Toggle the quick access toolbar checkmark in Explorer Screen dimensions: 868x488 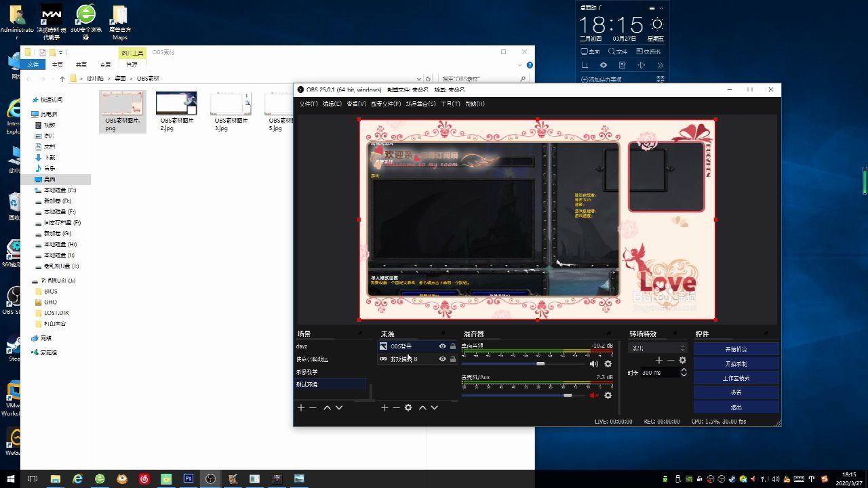tap(43, 52)
